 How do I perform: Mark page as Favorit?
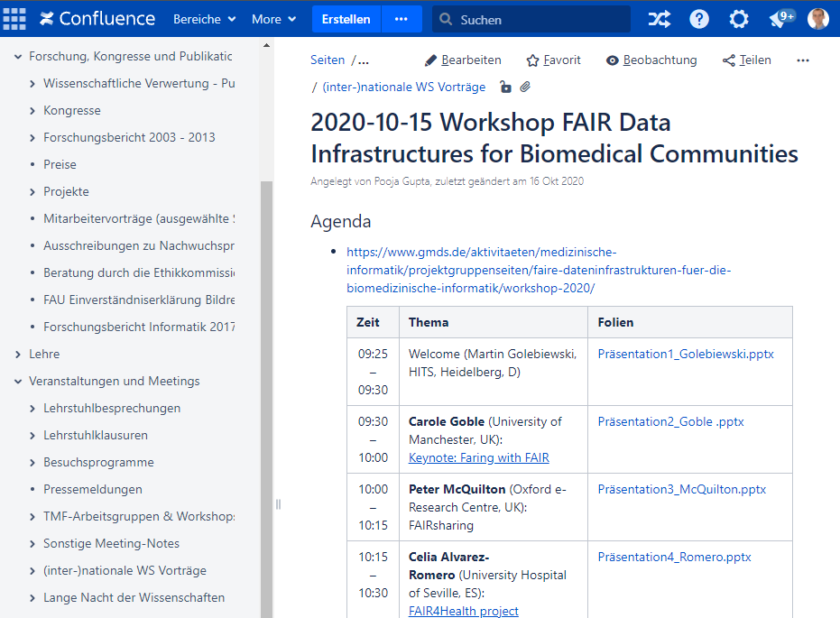553,60
